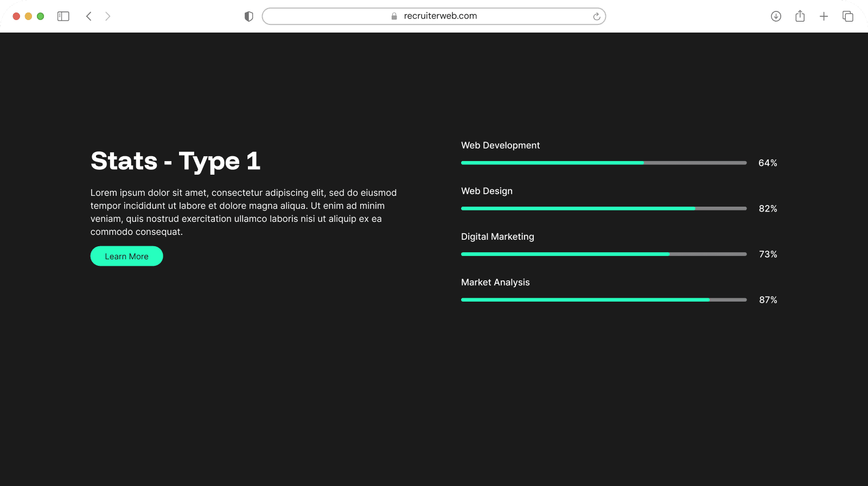Select the Digital Marketing progress bar
868x486 pixels.
click(x=603, y=254)
